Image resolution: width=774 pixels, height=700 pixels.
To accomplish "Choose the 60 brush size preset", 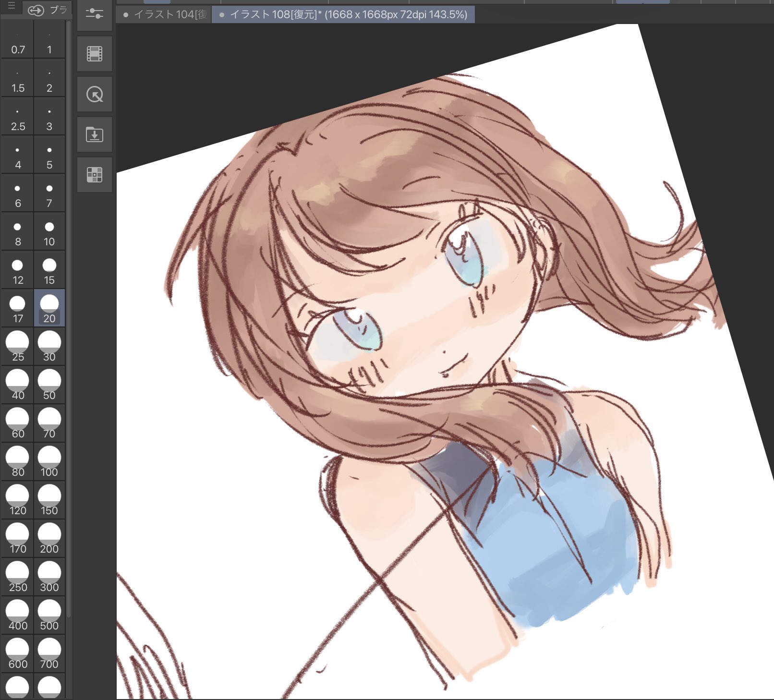I will (x=18, y=423).
